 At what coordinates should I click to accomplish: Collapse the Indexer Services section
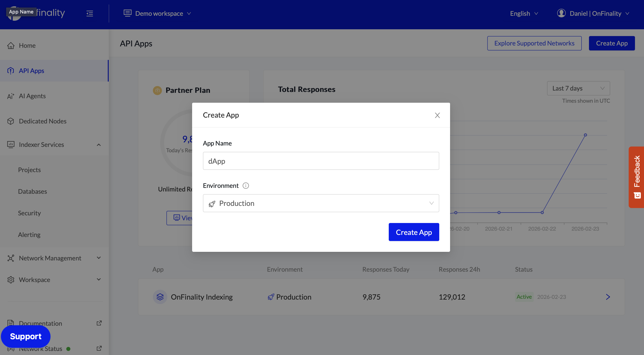tap(99, 145)
